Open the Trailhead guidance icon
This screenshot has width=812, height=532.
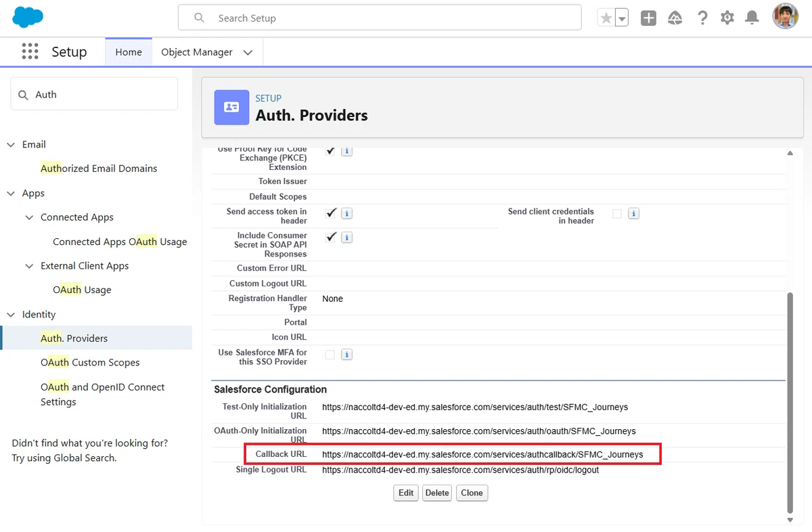[675, 18]
